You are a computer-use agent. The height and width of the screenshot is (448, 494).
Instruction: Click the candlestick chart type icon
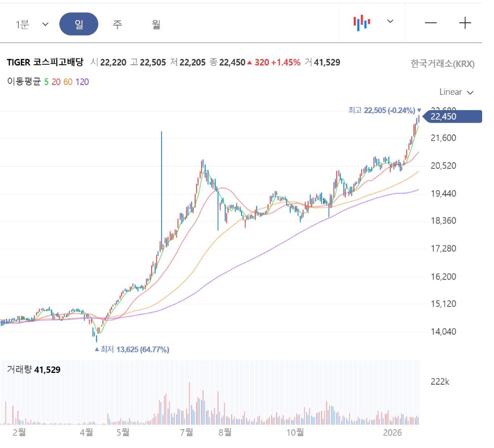point(362,23)
